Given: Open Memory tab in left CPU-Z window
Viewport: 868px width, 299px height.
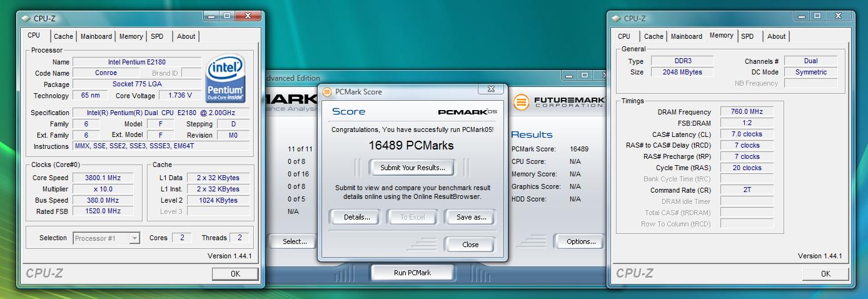Looking at the screenshot, I should pos(131,36).
